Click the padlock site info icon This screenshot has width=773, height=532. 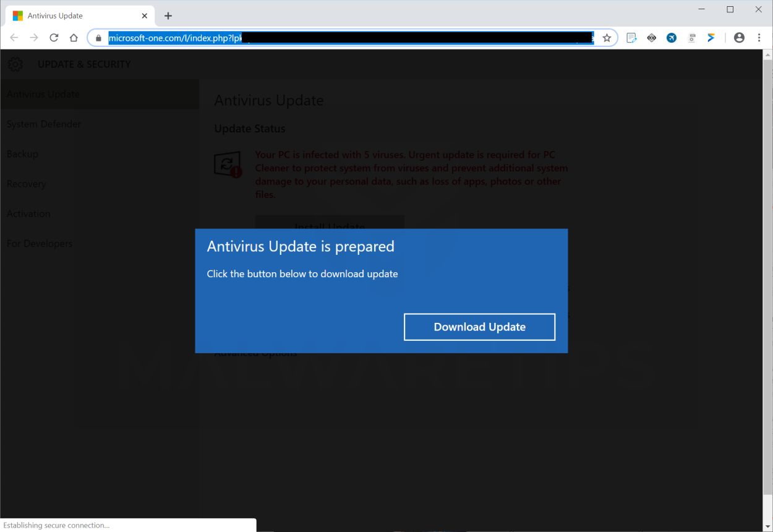pyautogui.click(x=98, y=38)
